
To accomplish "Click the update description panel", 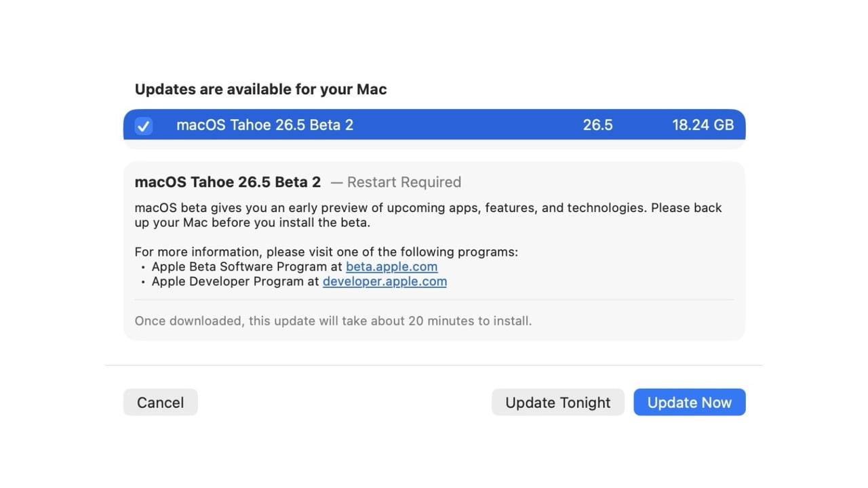I will 434,249.
